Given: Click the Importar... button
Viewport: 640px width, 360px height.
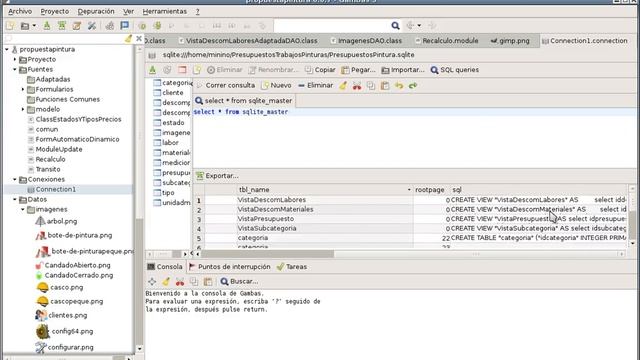Looking at the screenshot, I should pyautogui.click(x=403, y=70).
